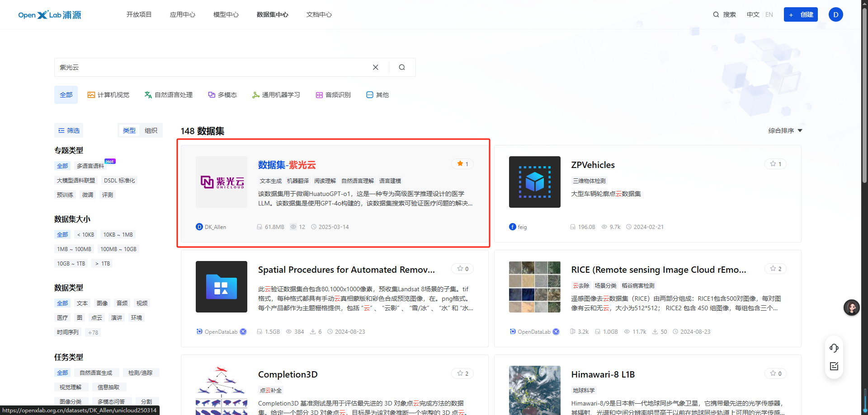This screenshot has width=868, height=415.
Task: Click the RICE satellite mosaic thumbnail
Action: [x=535, y=287]
